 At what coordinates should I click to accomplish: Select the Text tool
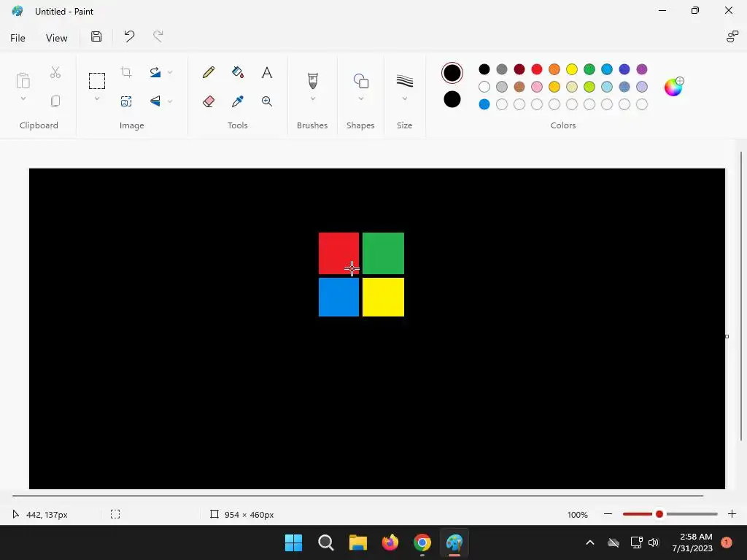[267, 72]
